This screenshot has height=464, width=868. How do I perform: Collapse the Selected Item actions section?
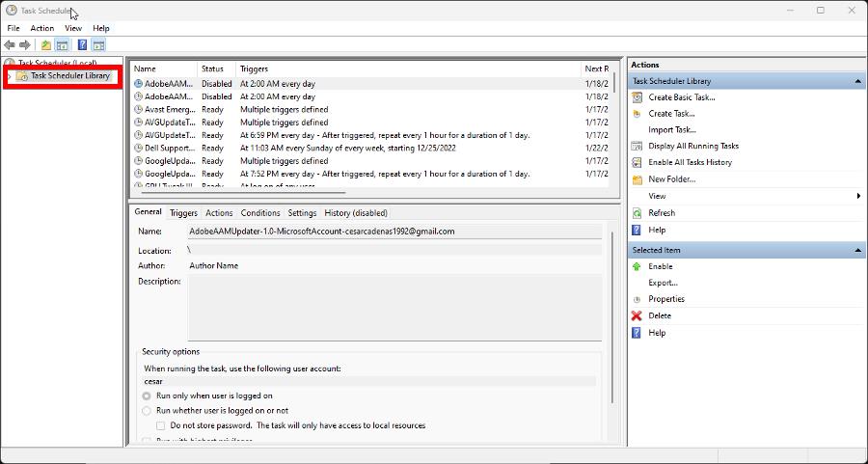pyautogui.click(x=858, y=250)
